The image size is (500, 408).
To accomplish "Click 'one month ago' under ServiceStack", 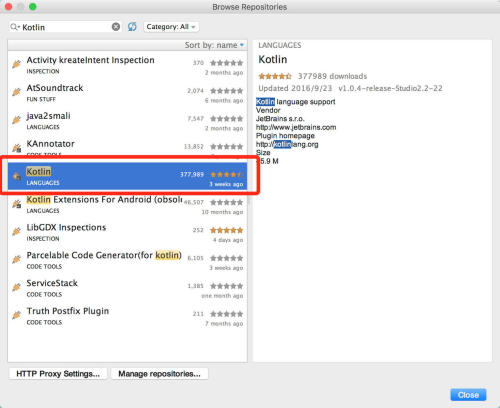I will pos(222,296).
